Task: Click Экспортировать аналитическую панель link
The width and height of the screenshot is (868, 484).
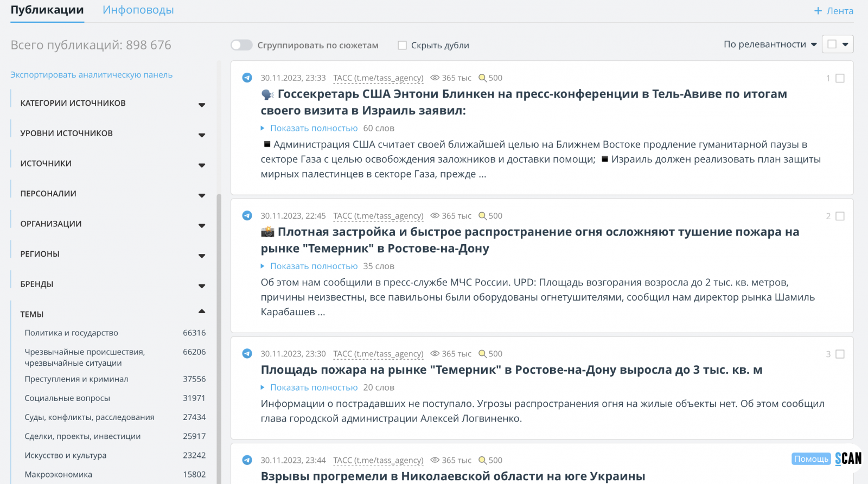Action: click(x=91, y=75)
